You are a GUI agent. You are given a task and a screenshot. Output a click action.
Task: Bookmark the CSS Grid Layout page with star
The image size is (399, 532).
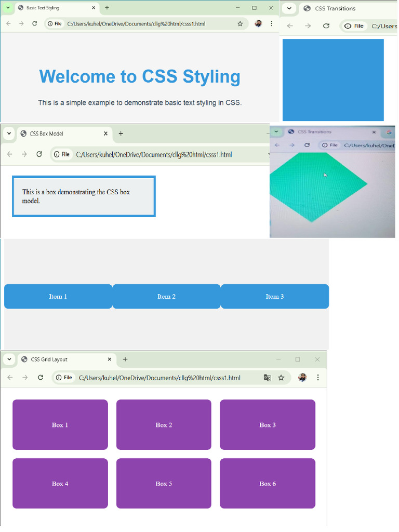(281, 378)
